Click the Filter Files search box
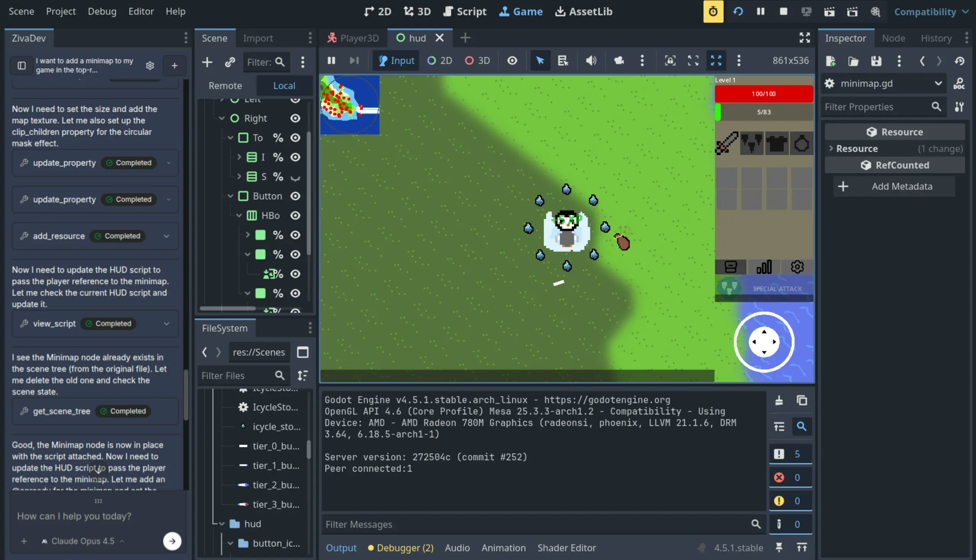Screen dimensions: 976x560 point(238,375)
